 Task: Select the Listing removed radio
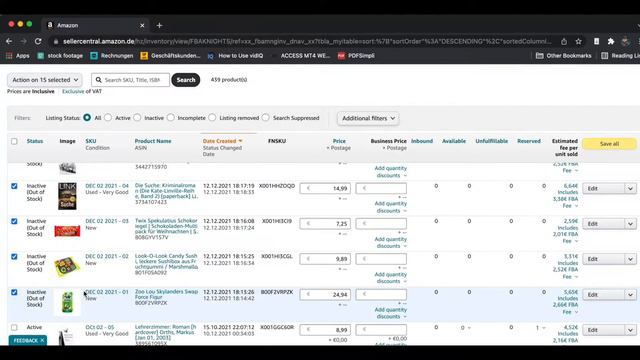212,118
